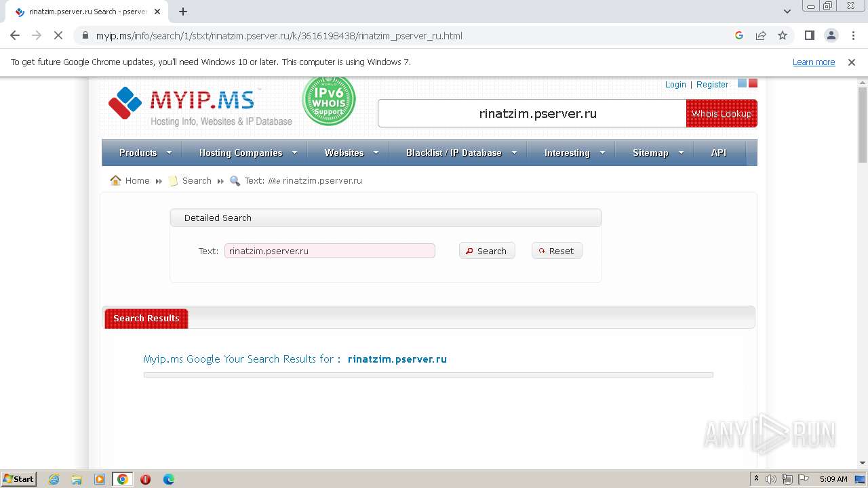Open the Learn more link
This screenshot has height=488, width=868.
pos(814,62)
